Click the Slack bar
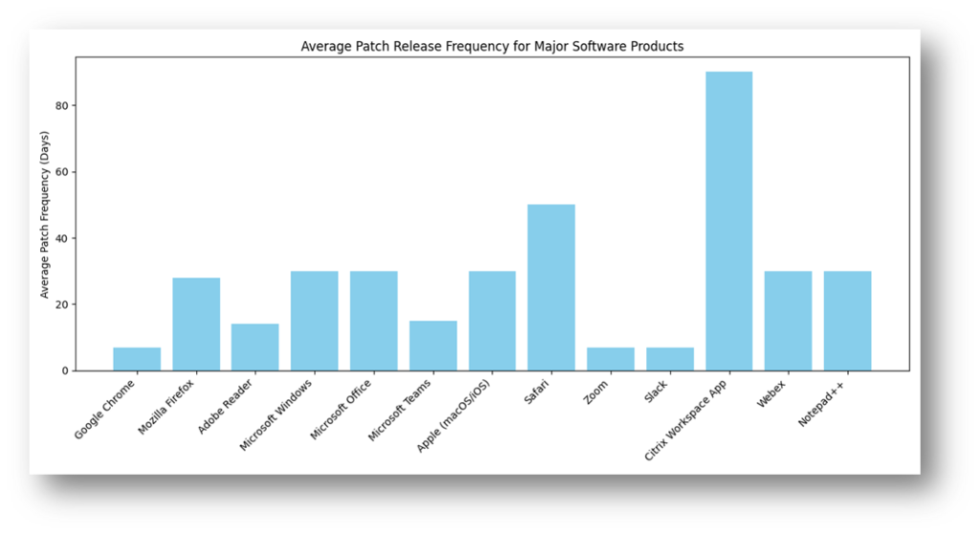 [670, 359]
